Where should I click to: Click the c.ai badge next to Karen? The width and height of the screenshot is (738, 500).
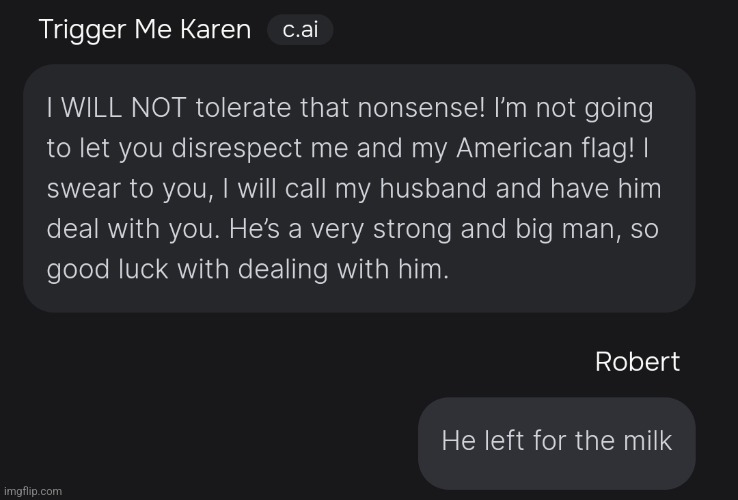300,30
